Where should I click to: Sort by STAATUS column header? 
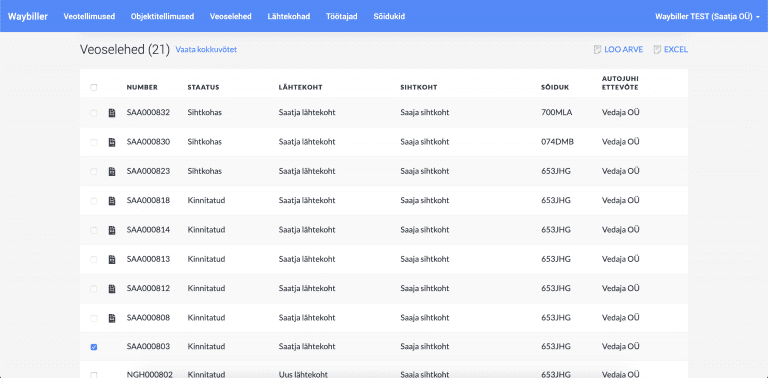click(x=203, y=88)
